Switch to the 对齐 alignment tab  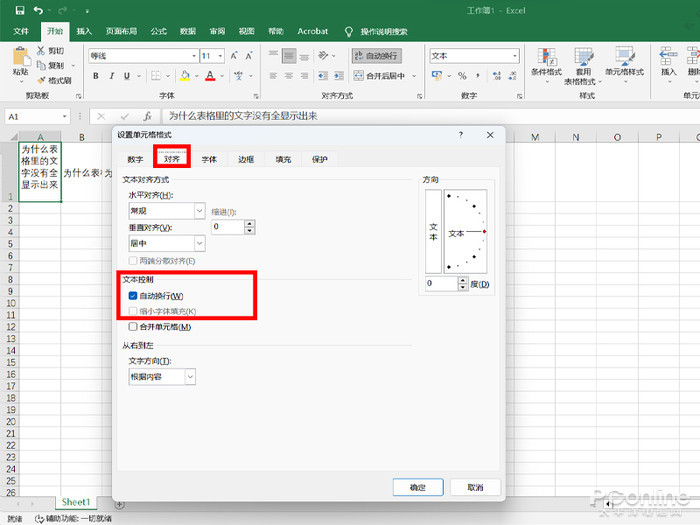[172, 159]
